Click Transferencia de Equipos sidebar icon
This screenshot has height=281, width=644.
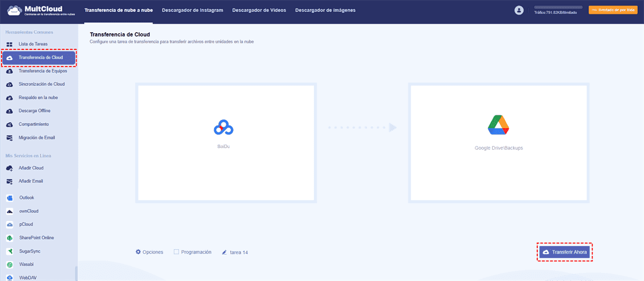[x=10, y=71]
